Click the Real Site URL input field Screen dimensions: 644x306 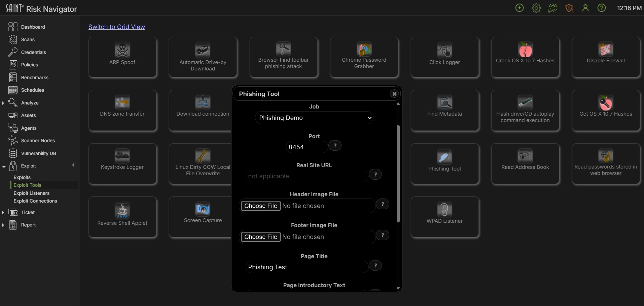(x=307, y=176)
